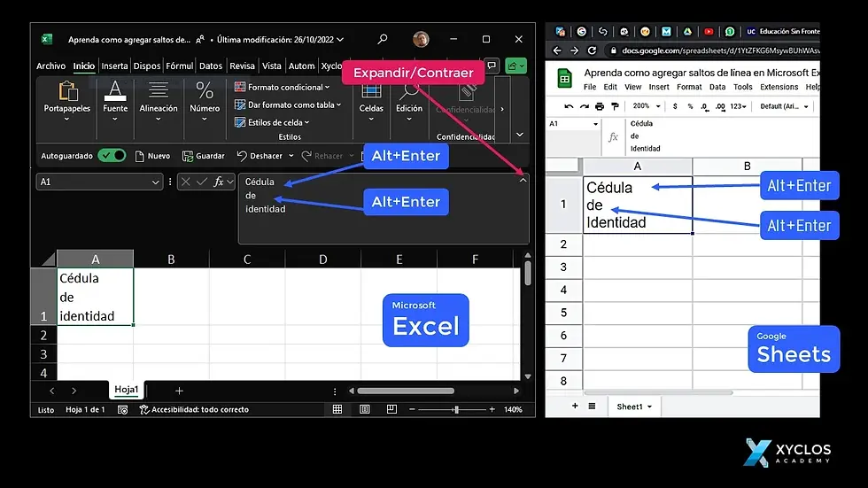The height and width of the screenshot is (488, 868).
Task: Cancel entry with X icon in Excel formula bar
Action: (186, 182)
